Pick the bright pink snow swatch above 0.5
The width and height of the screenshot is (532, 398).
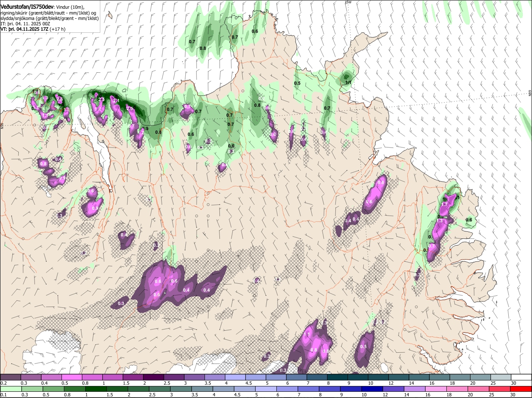click(71, 377)
